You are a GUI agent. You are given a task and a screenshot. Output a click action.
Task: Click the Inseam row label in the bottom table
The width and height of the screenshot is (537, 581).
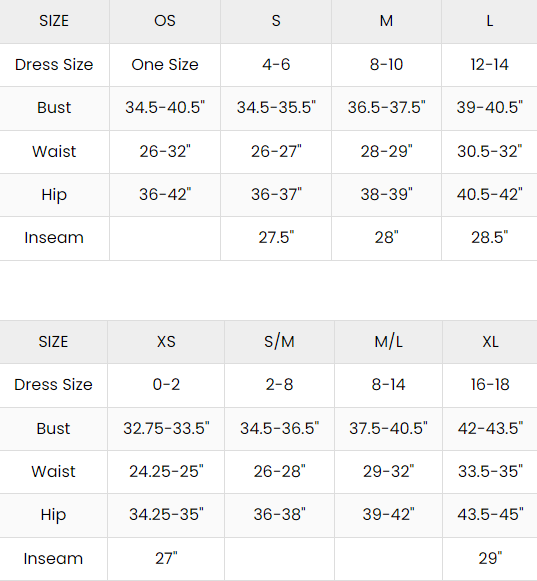coord(53,559)
